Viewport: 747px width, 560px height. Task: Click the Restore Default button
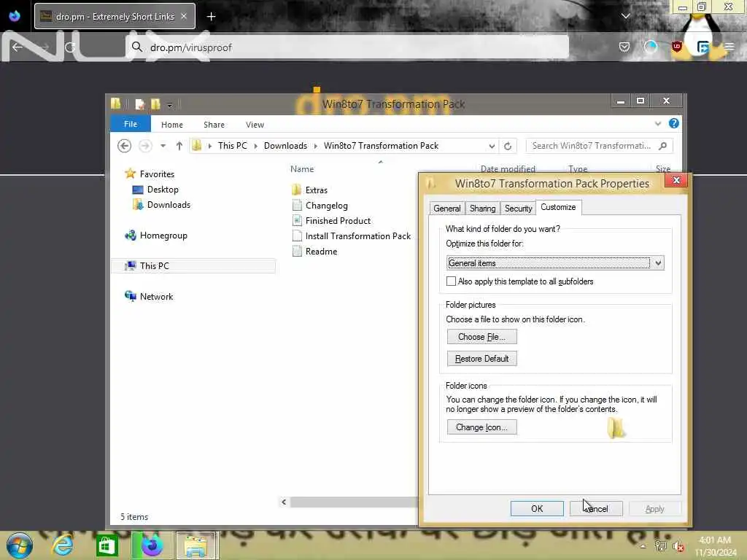click(x=481, y=359)
